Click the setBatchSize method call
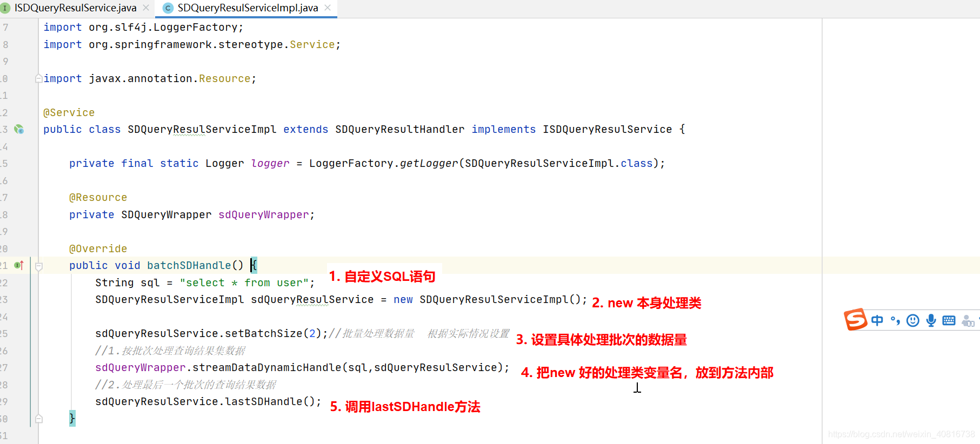This screenshot has width=980, height=444. 264,333
